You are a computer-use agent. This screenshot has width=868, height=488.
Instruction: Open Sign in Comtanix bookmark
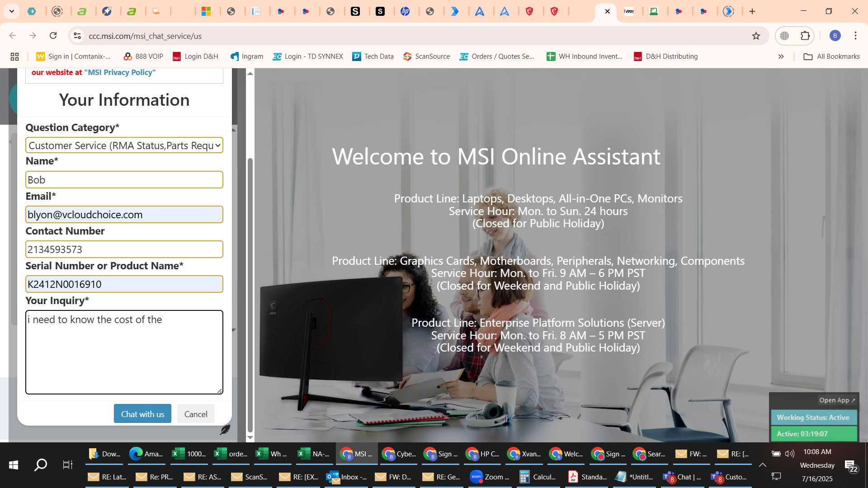click(x=74, y=56)
